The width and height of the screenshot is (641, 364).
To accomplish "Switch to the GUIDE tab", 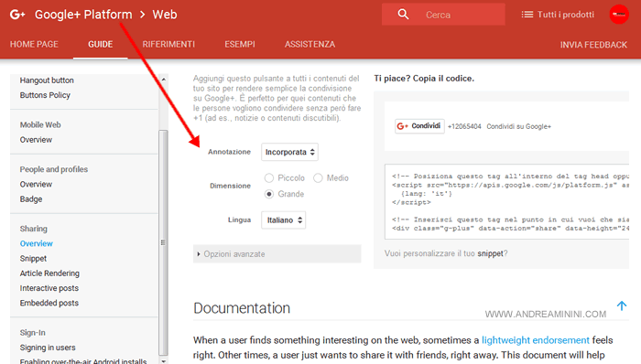I will 101,44.
